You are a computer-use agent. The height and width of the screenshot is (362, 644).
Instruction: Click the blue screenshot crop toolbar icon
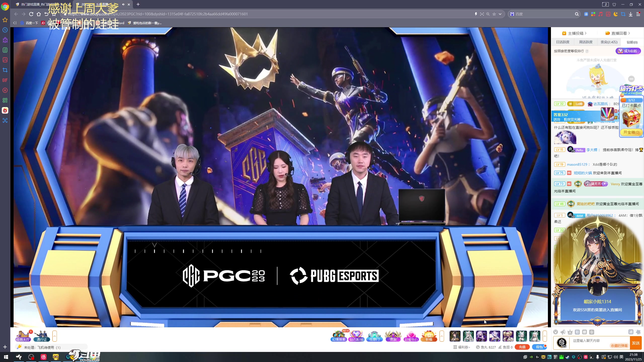623,14
